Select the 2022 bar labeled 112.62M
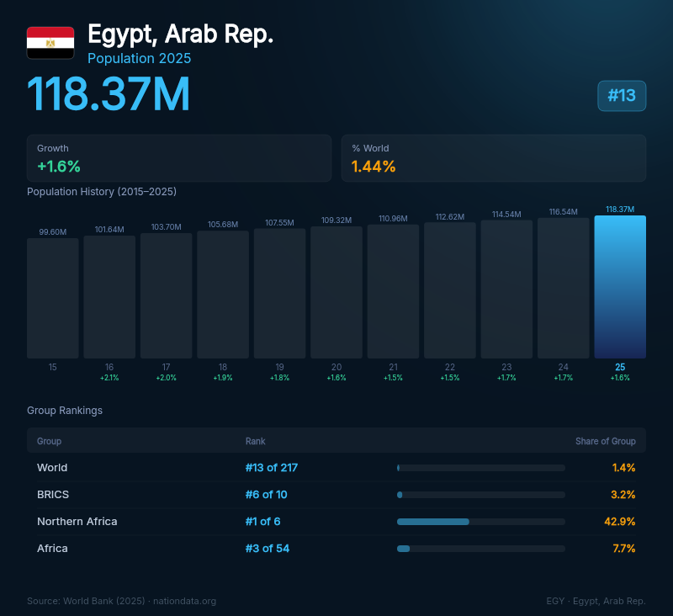The height and width of the screenshot is (616, 673). coord(450,290)
